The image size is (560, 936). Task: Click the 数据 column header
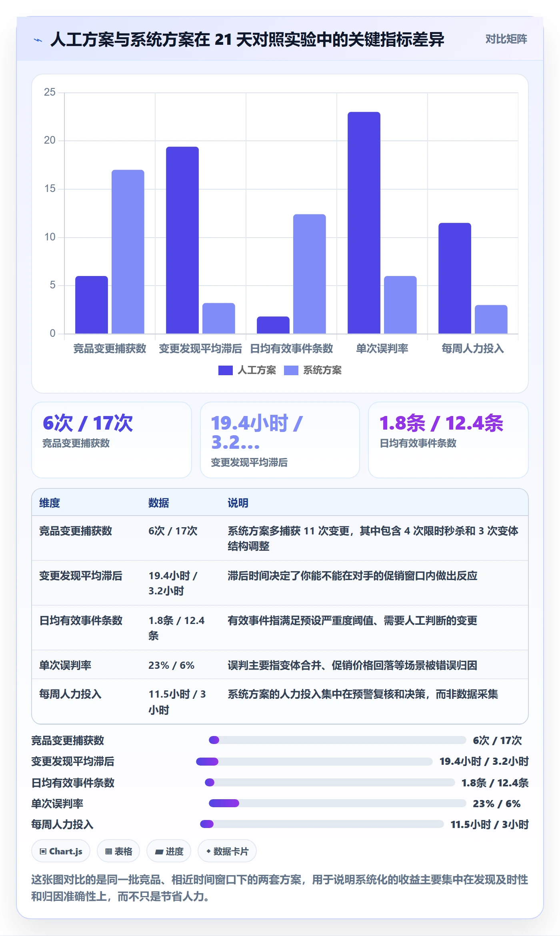pos(159,503)
